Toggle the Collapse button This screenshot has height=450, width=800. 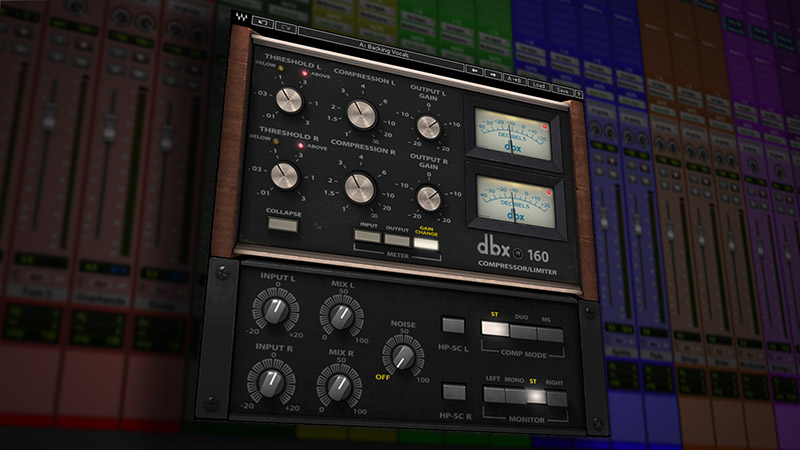coord(283,224)
